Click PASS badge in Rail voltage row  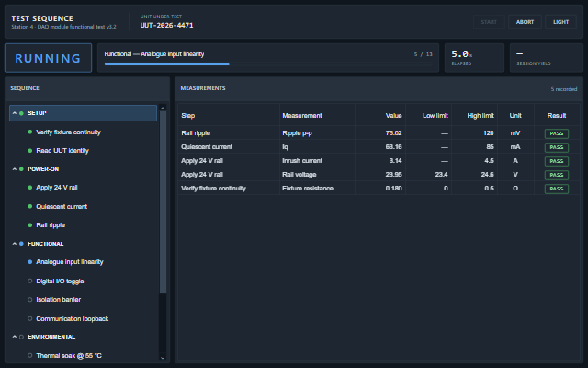click(557, 175)
